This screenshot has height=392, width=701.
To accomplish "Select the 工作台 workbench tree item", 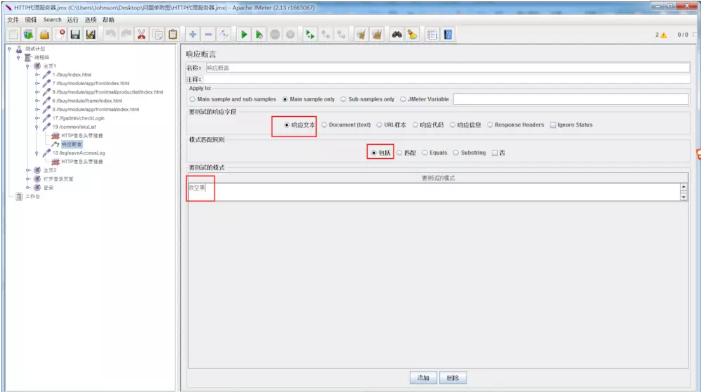I will tap(33, 196).
